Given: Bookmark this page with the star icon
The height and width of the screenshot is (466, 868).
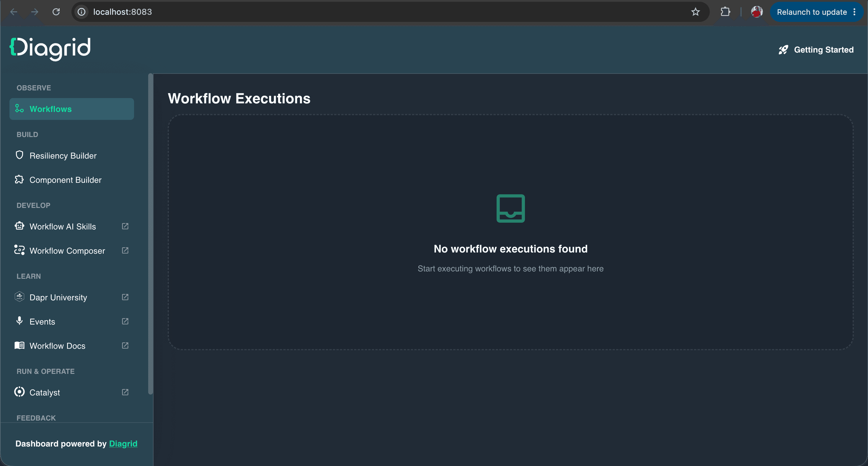Looking at the screenshot, I should (696, 12).
